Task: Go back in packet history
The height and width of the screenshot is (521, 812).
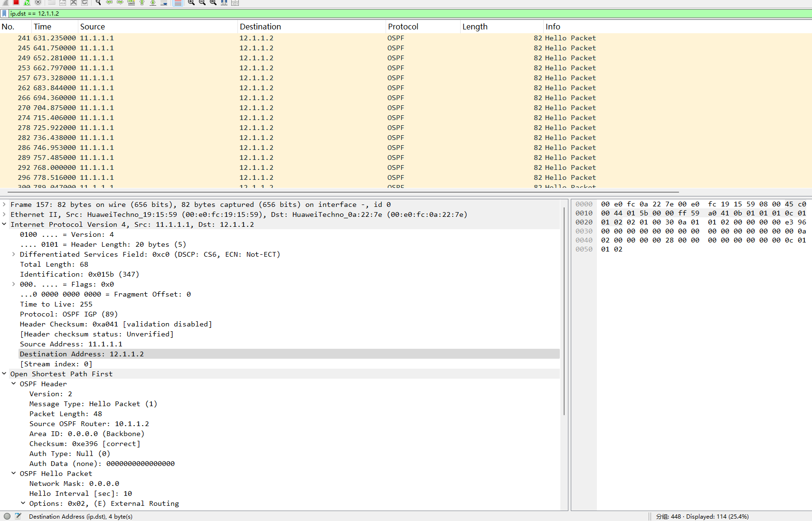Action: click(x=109, y=2)
